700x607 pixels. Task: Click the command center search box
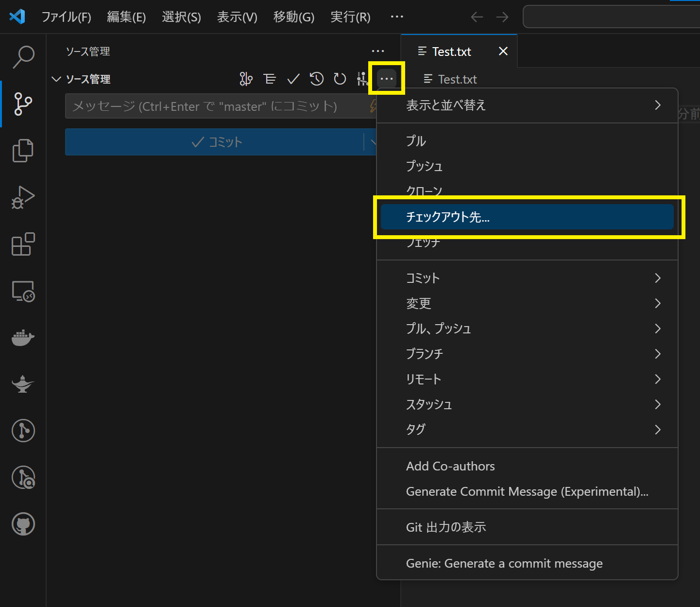611,17
